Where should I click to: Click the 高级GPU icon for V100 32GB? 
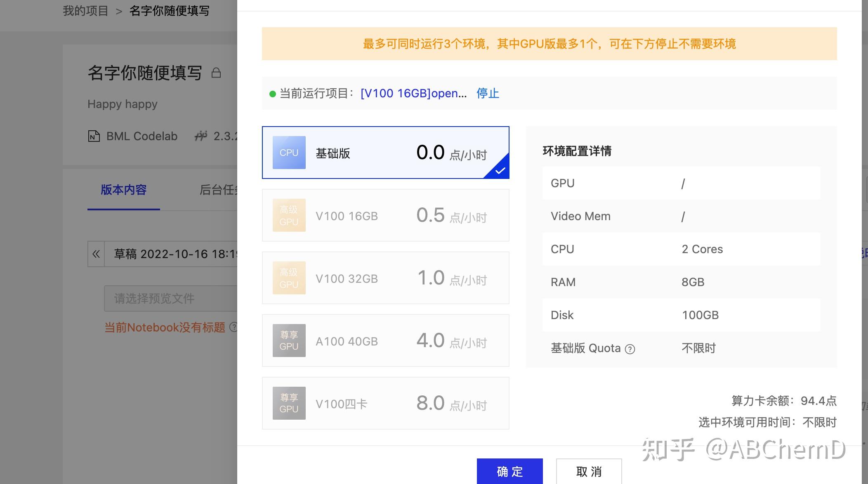coord(288,277)
